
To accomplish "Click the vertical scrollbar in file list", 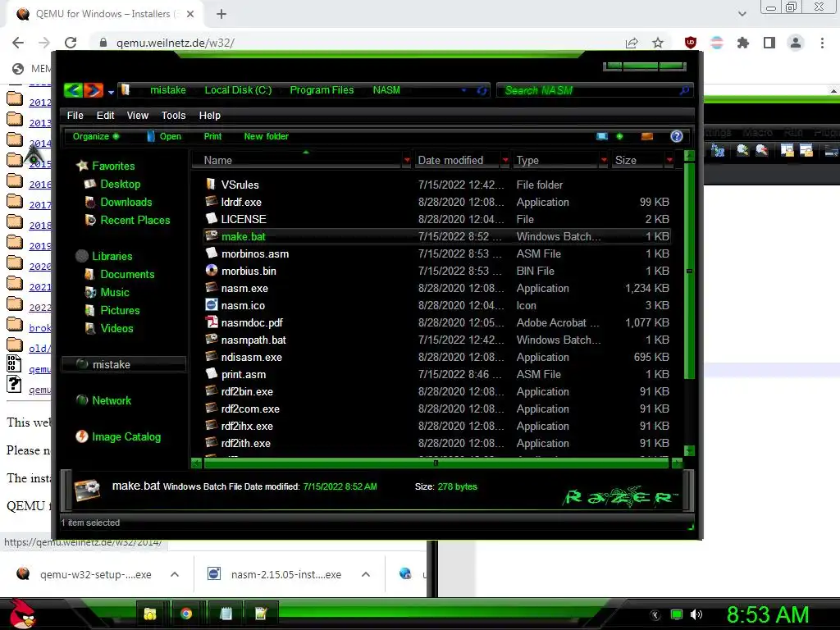I will pyautogui.click(x=689, y=271).
